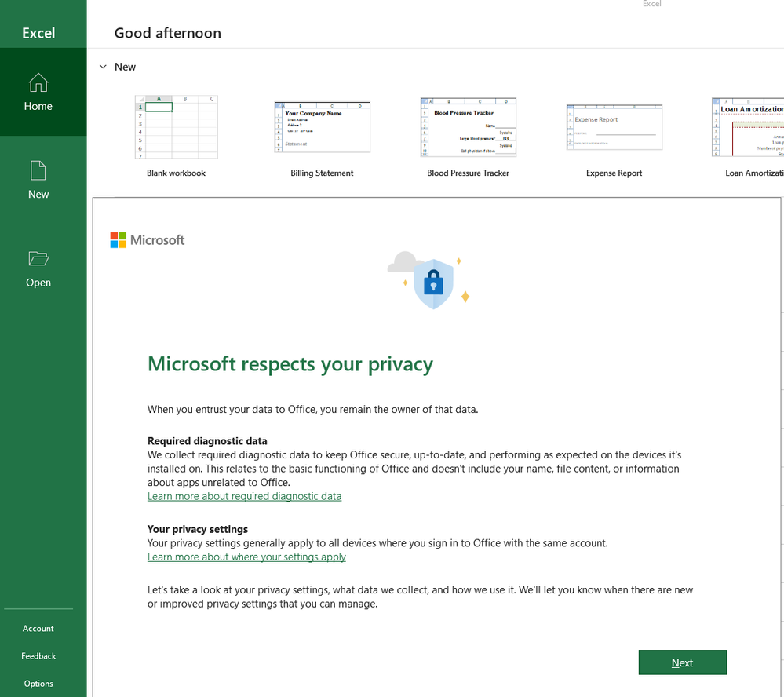Viewport: 784px width, 697px height.
Task: Click the New document icon in sidebar
Action: [38, 170]
